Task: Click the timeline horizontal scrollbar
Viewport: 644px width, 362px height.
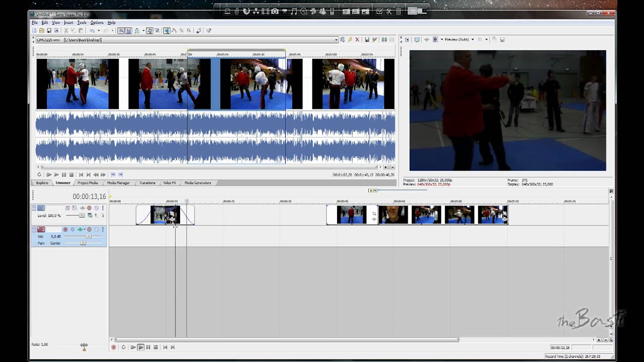Action: point(287,339)
